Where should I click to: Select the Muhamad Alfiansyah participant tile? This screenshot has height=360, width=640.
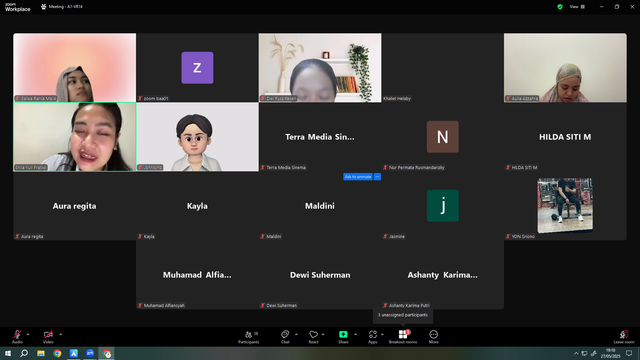click(x=197, y=275)
